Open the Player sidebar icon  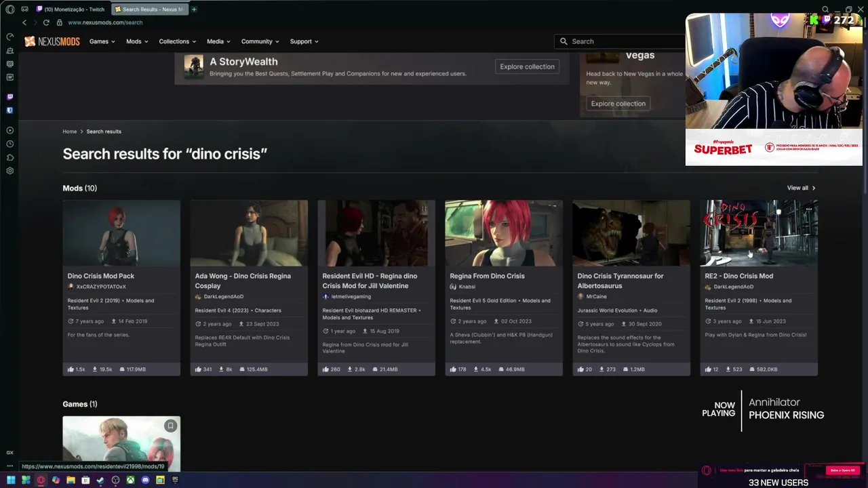(x=9, y=130)
